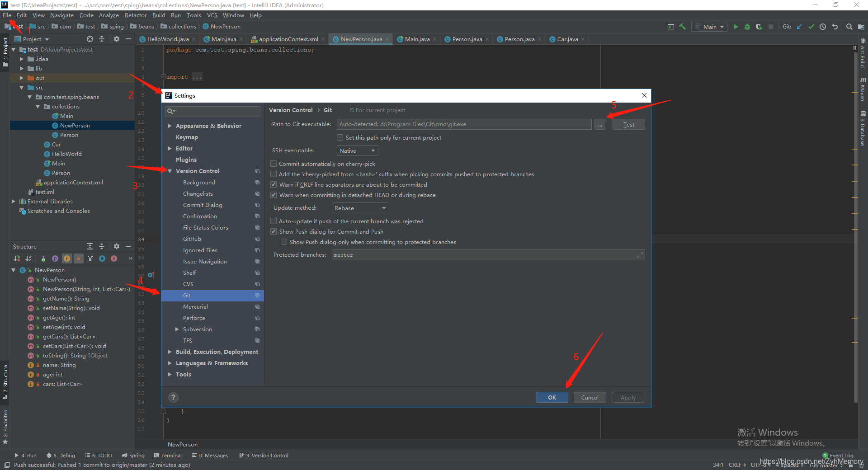Switch to Car.java editor tab

coord(567,39)
